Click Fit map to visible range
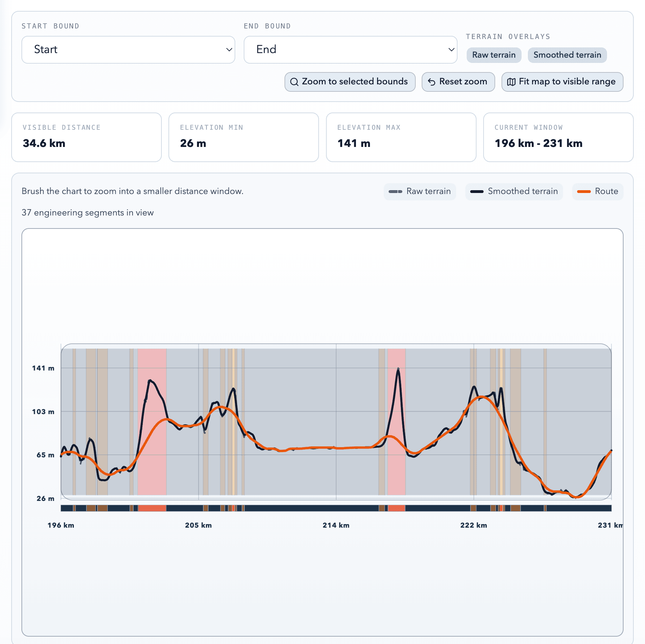 (562, 82)
